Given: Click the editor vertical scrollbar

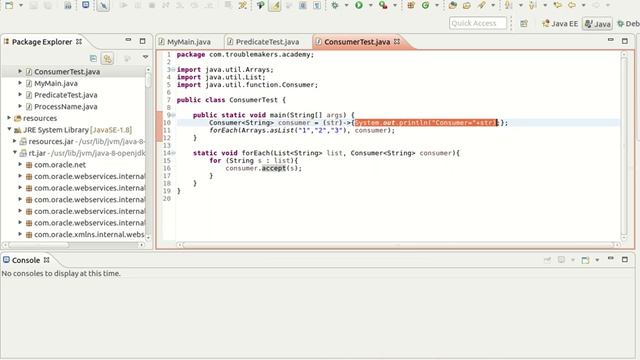Looking at the screenshot, I should pos(624,145).
